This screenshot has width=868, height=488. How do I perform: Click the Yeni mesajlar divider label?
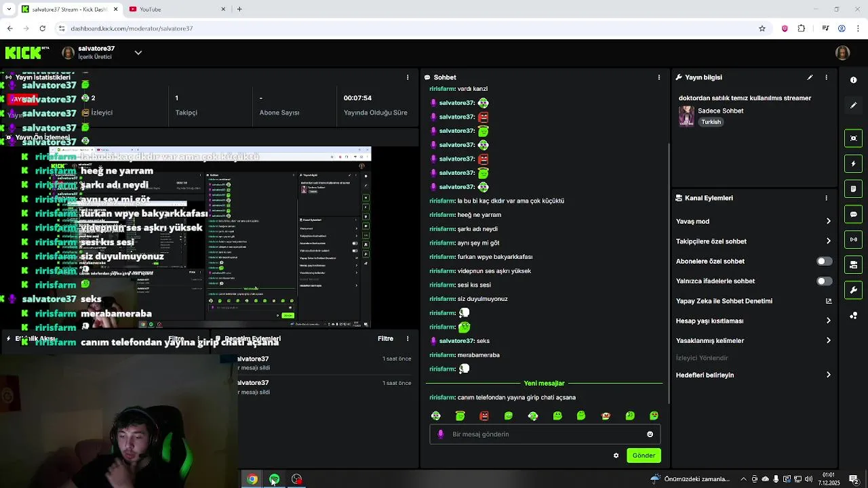click(544, 383)
